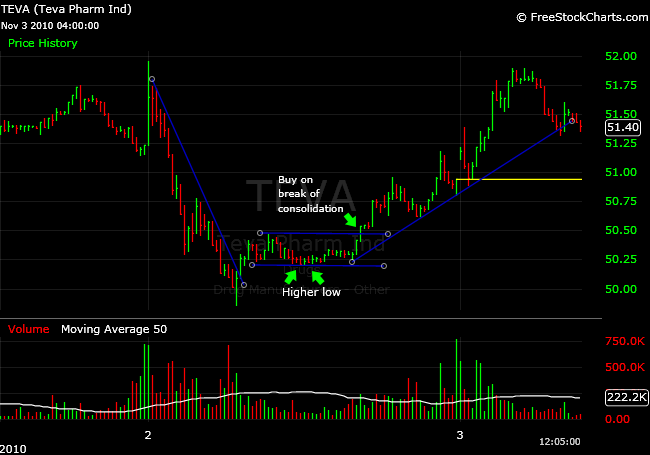
Task: Select the current price tag 51.40
Action: coord(623,127)
